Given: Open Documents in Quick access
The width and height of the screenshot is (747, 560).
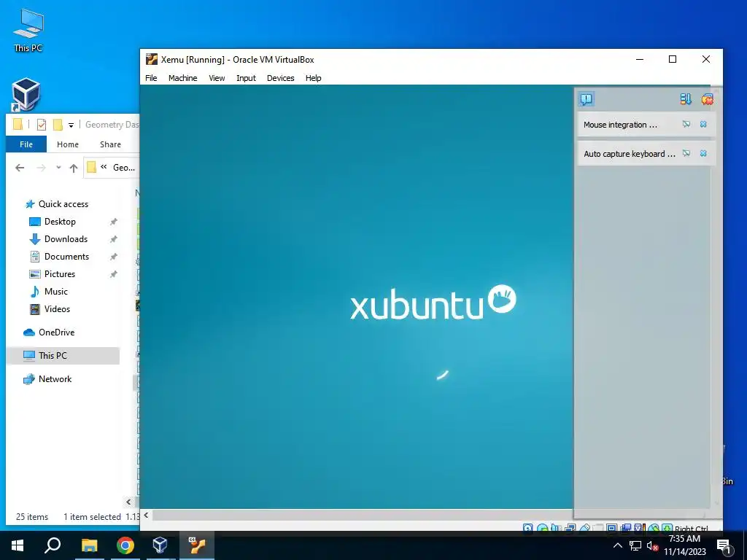Looking at the screenshot, I should click(66, 257).
